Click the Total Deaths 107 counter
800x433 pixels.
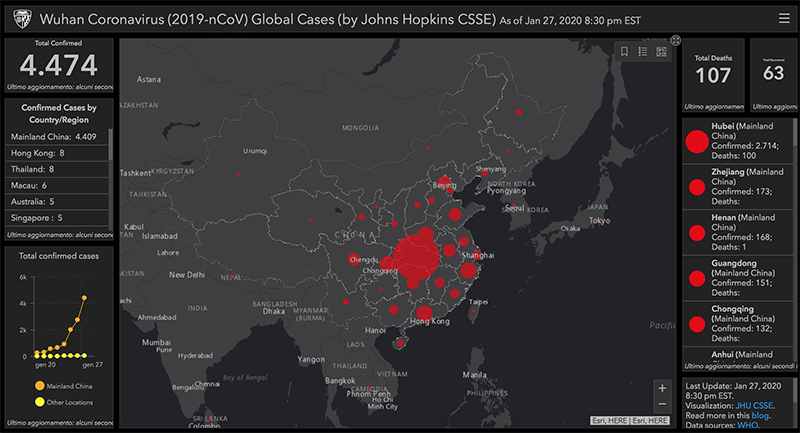click(x=713, y=75)
